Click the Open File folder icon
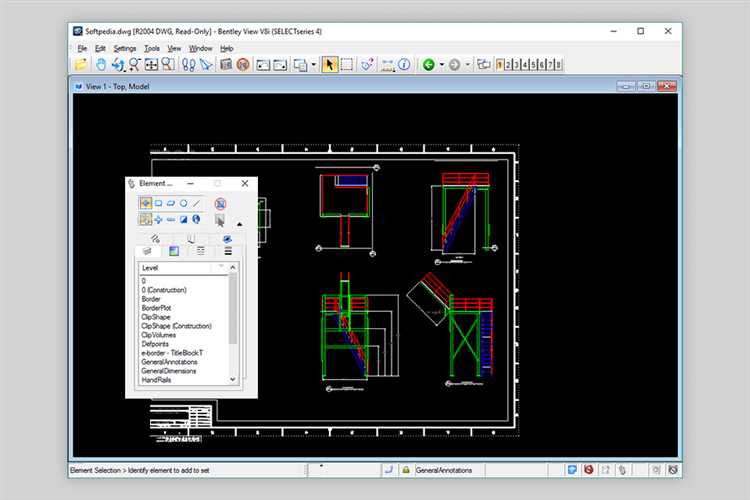 [x=81, y=64]
